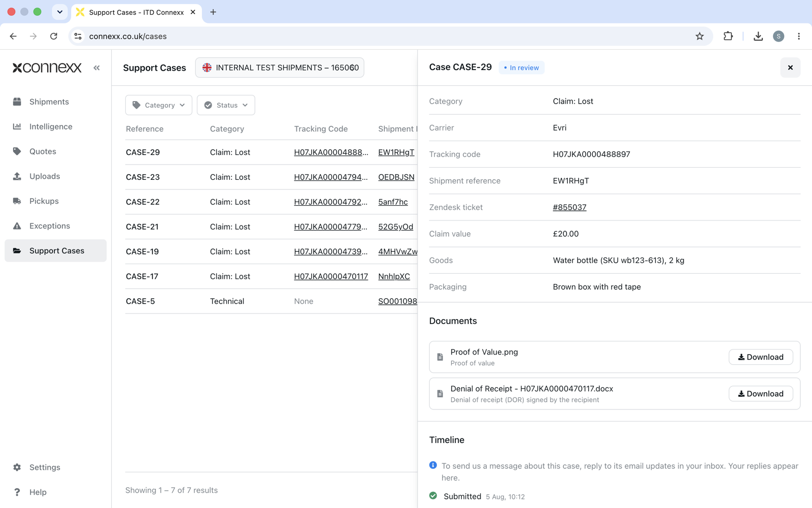Screen dimensions: 812x508
Task: Click the Exceptions warning icon
Action: click(x=17, y=226)
